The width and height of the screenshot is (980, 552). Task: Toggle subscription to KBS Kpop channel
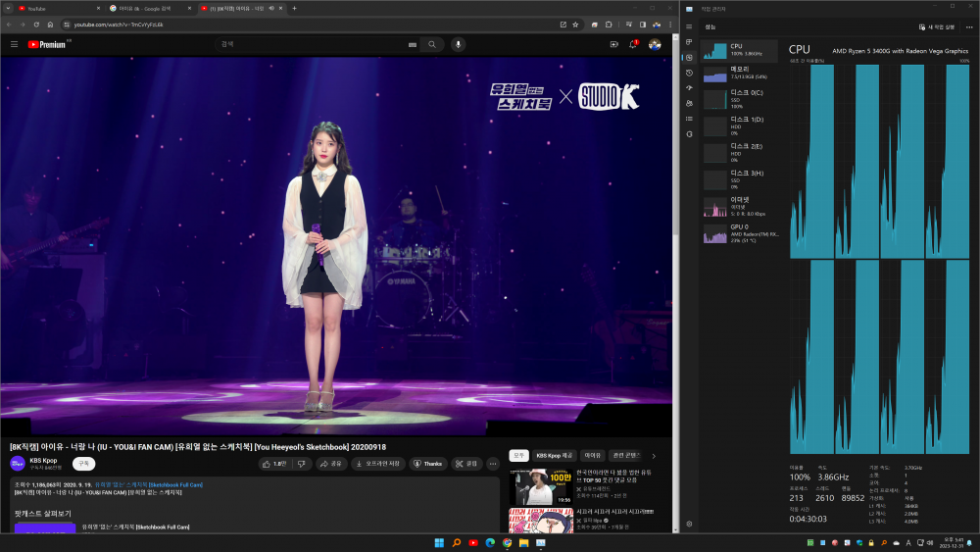tap(83, 463)
